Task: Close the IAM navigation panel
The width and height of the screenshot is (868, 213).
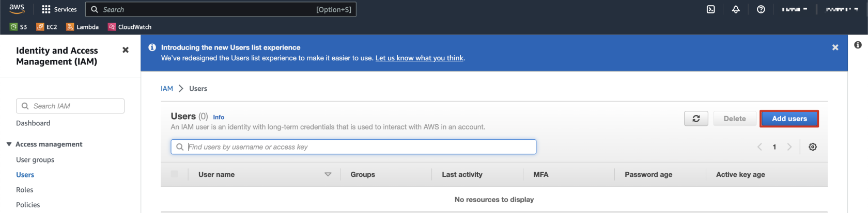Action: point(126,50)
